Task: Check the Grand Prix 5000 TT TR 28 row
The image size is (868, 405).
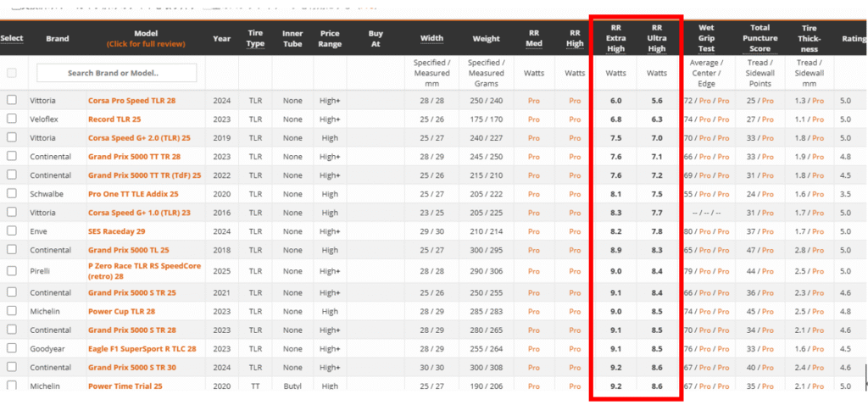Action: 12,157
